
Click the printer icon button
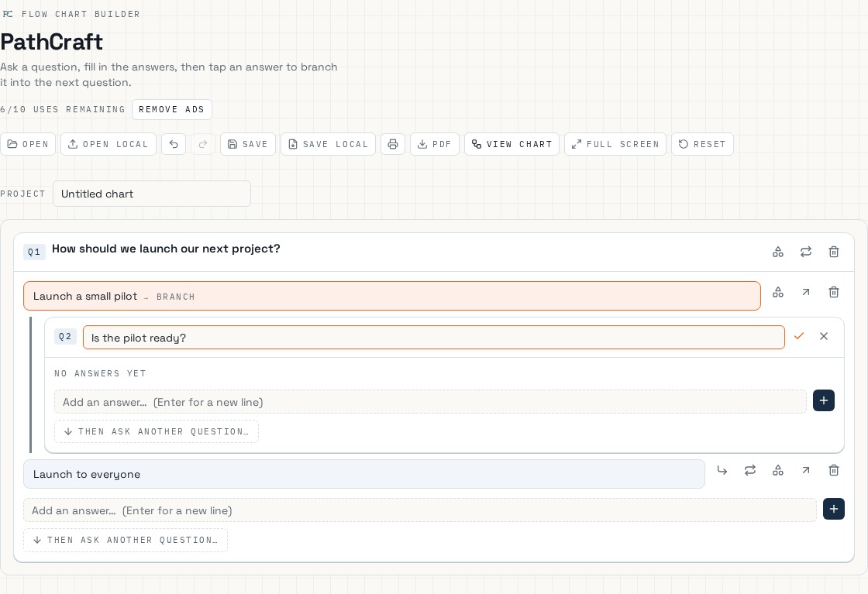coord(392,144)
